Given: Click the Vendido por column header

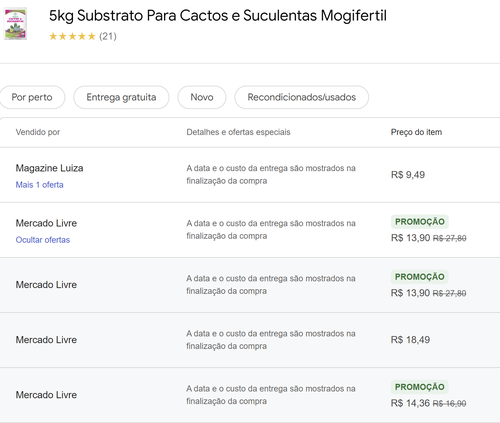Looking at the screenshot, I should coord(38,132).
